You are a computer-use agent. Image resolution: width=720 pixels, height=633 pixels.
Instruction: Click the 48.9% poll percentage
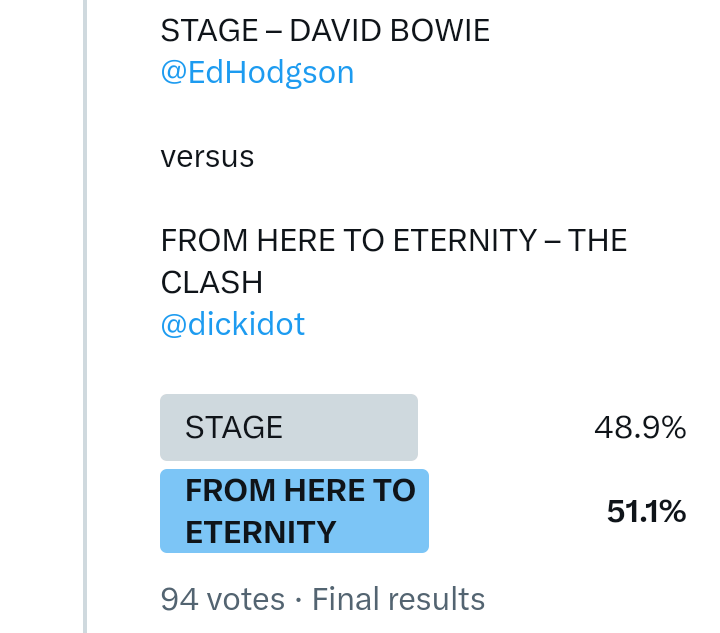[640, 428]
